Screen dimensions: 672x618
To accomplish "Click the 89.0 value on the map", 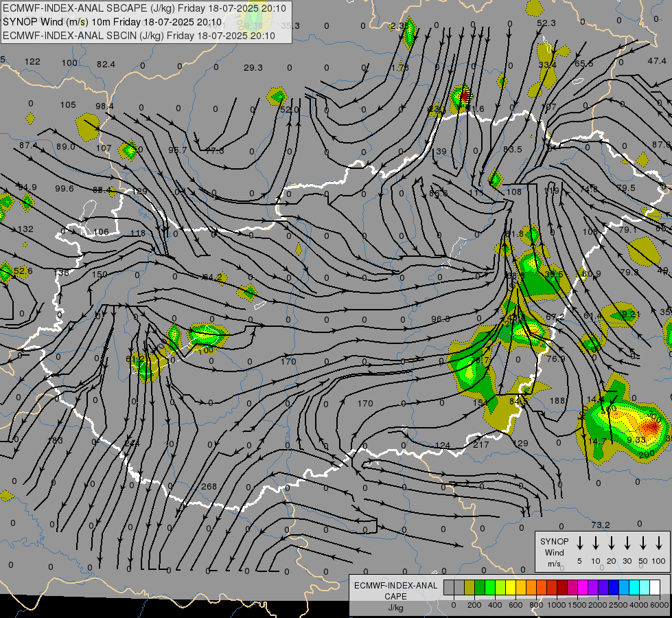I will click(x=66, y=147).
